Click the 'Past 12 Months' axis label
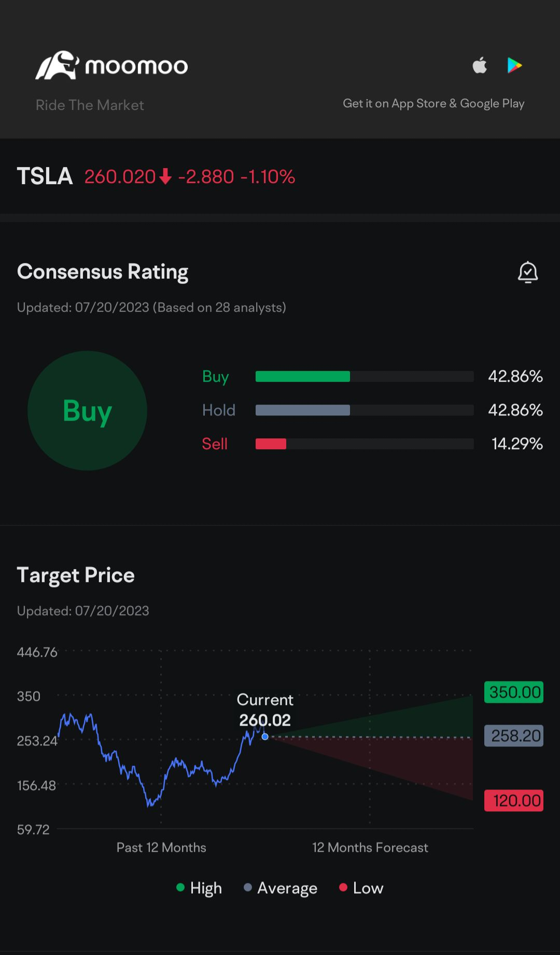560x955 pixels. pos(161,848)
